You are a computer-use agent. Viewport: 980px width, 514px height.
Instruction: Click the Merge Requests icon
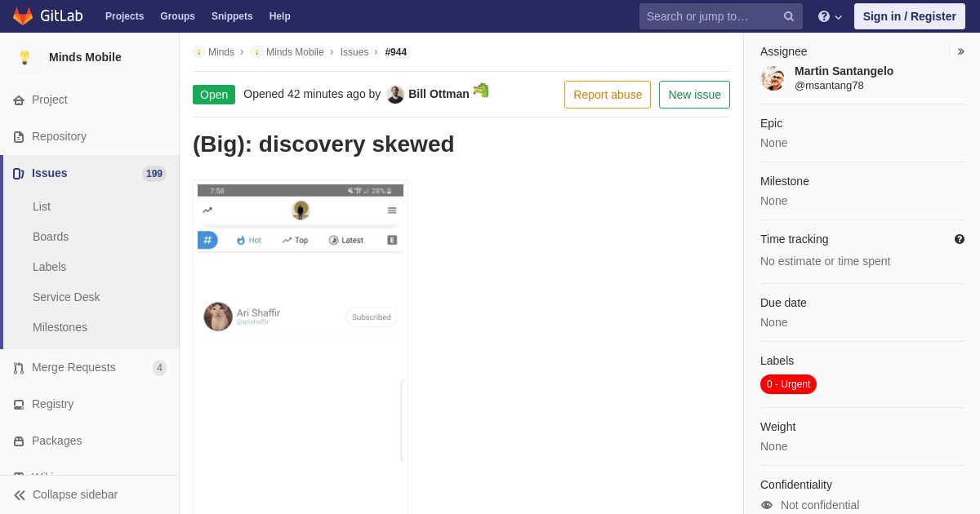19,367
